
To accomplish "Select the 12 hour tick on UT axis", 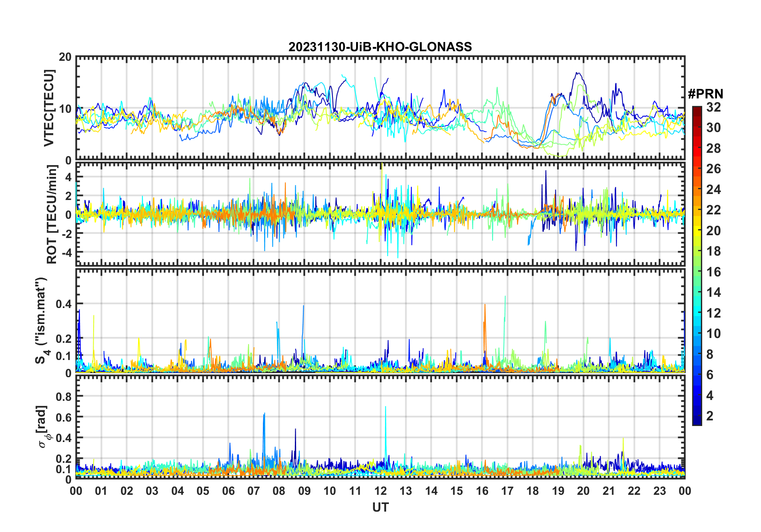I will 380,491.
